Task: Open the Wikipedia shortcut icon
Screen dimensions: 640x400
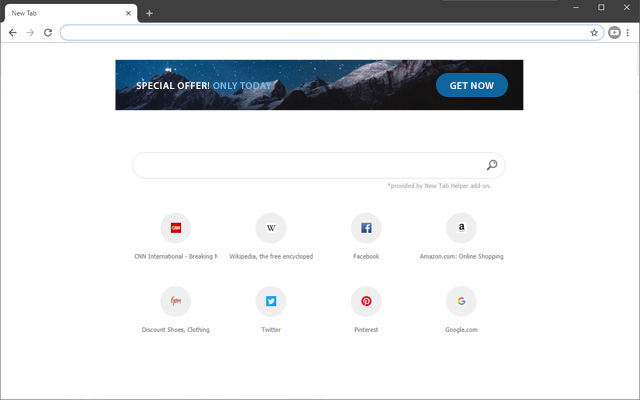Action: pos(271,228)
